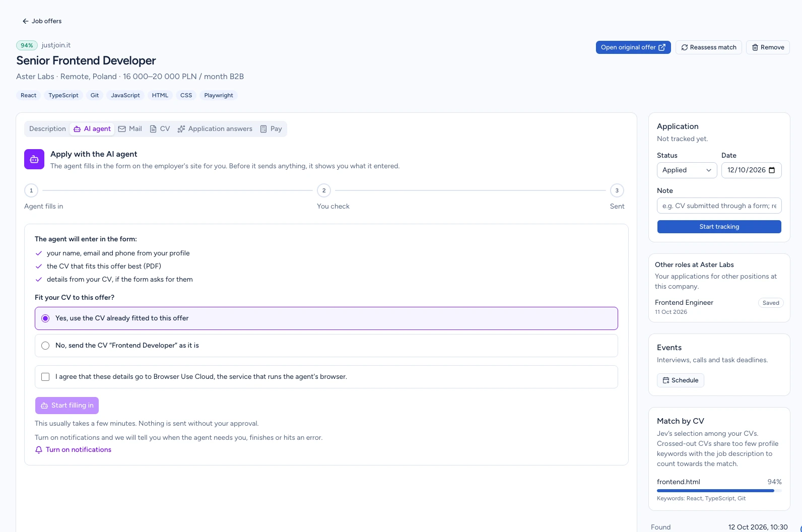Click the sparkle icon on Application answers tab
Screen dimensions: 802x532
click(x=181, y=129)
